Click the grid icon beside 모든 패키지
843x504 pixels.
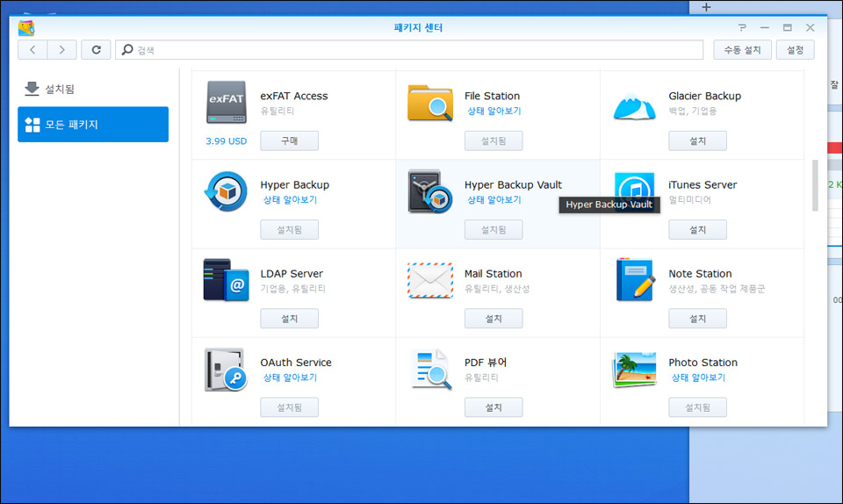pyautogui.click(x=32, y=125)
